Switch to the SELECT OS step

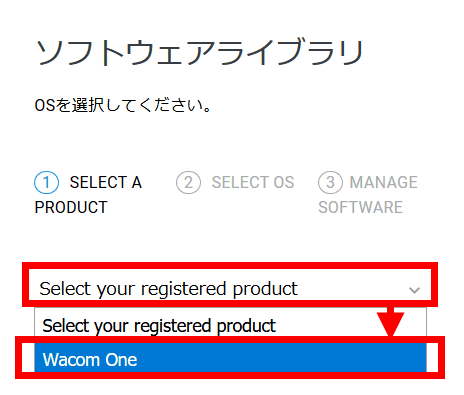(x=235, y=182)
